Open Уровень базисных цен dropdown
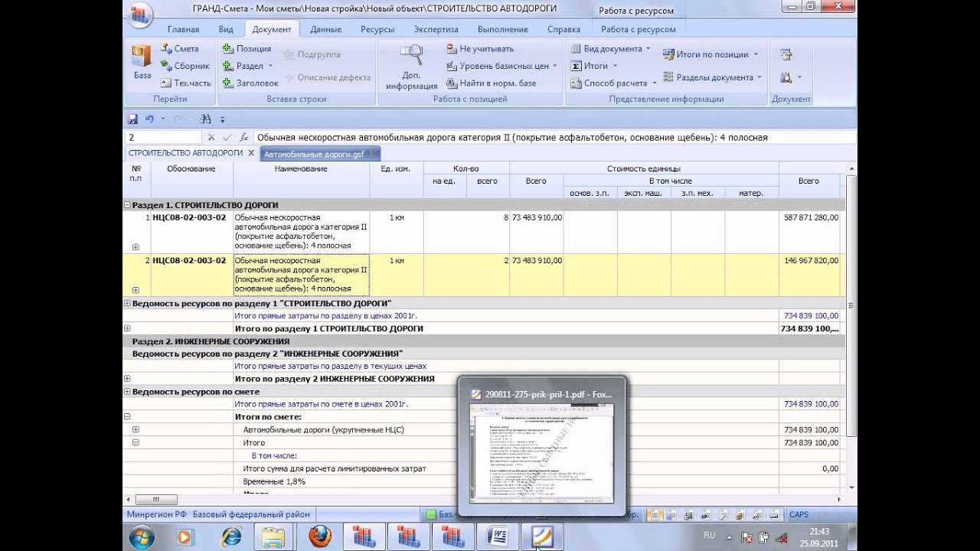The height and width of the screenshot is (551, 980). tap(504, 66)
